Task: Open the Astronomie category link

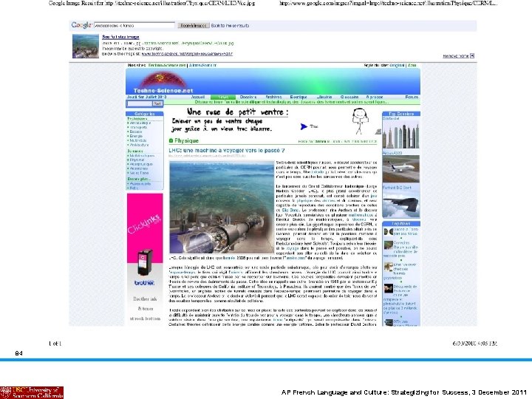Action: [x=139, y=168]
